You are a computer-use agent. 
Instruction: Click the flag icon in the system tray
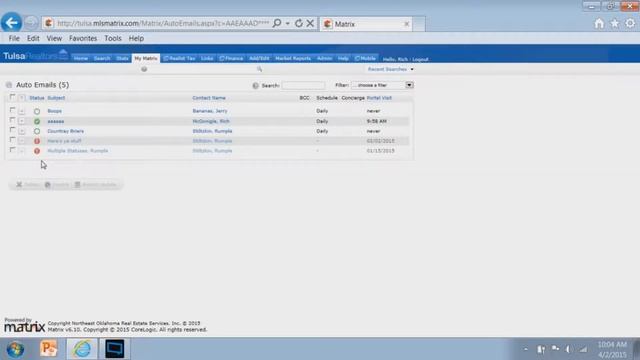pyautogui.click(x=556, y=349)
